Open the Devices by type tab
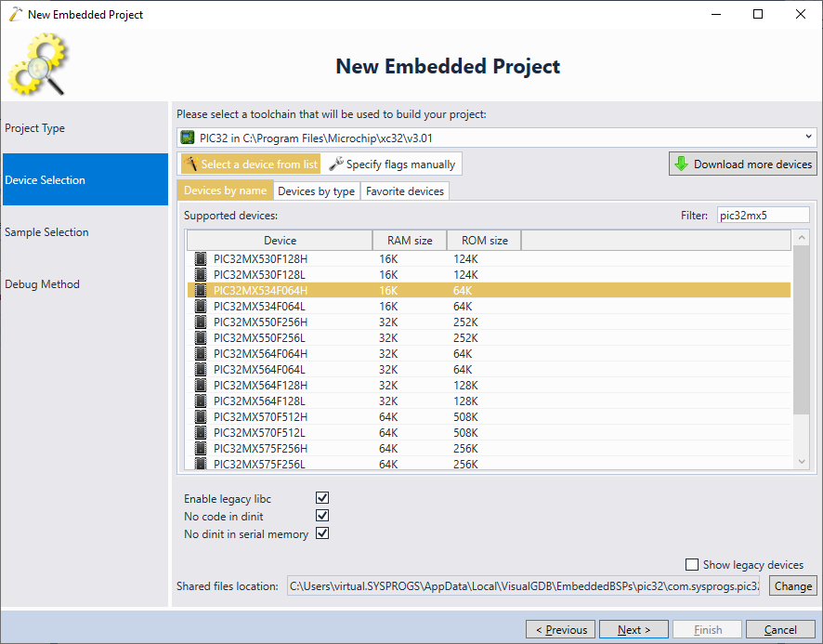Image resolution: width=823 pixels, height=644 pixels. pos(317,191)
